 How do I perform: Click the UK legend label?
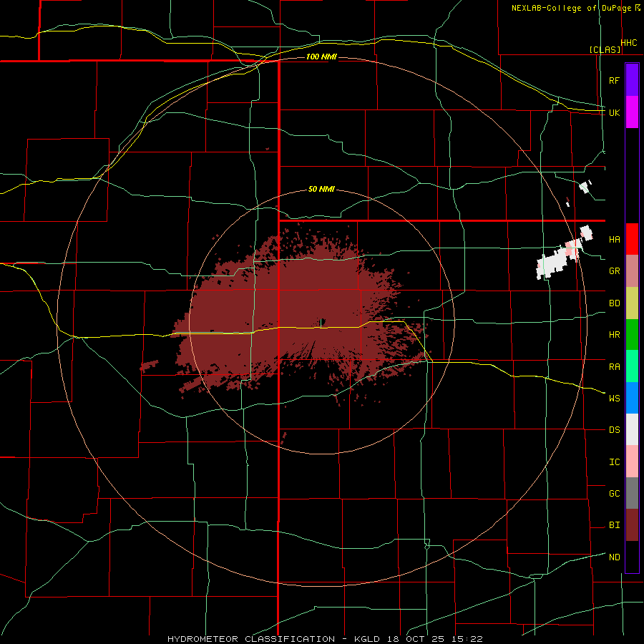[x=614, y=112]
